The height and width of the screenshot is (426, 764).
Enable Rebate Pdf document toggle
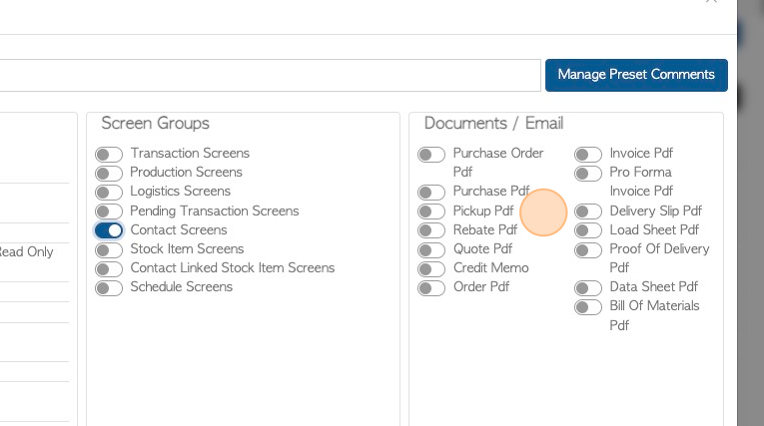431,231
